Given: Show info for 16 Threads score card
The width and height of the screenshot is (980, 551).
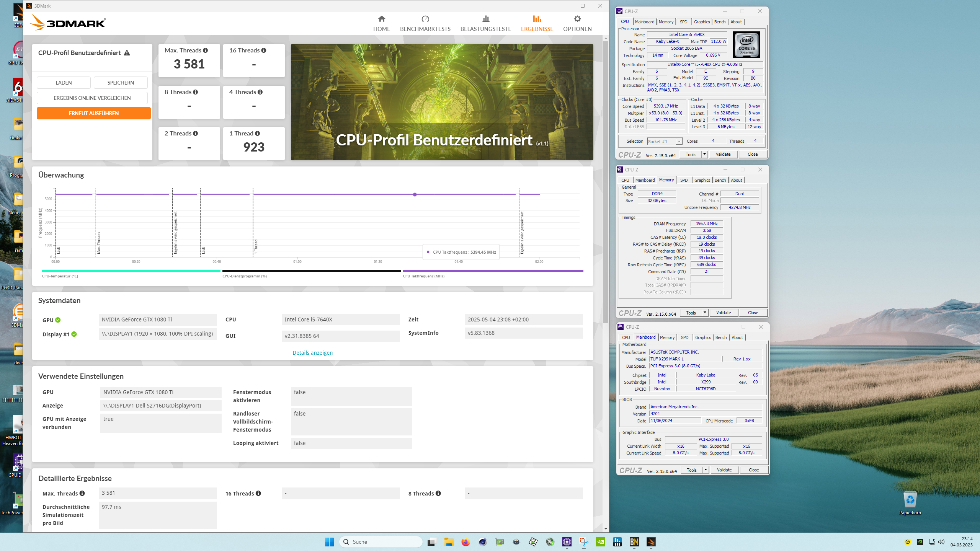Looking at the screenshot, I should [x=264, y=50].
